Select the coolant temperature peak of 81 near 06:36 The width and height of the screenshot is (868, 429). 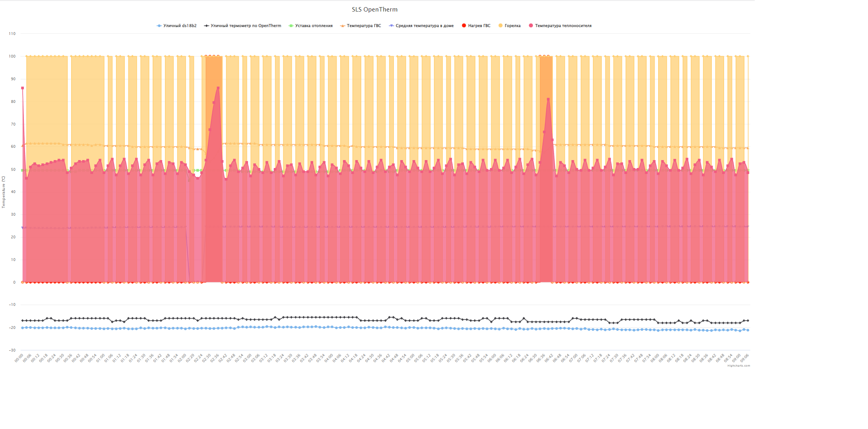(x=548, y=99)
